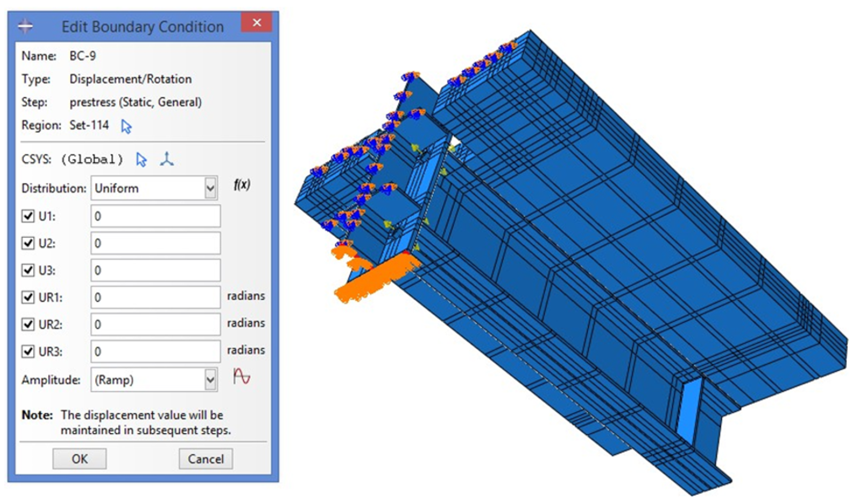The width and height of the screenshot is (856, 504).
Task: Click the create amplitude curve icon
Action: (x=242, y=377)
